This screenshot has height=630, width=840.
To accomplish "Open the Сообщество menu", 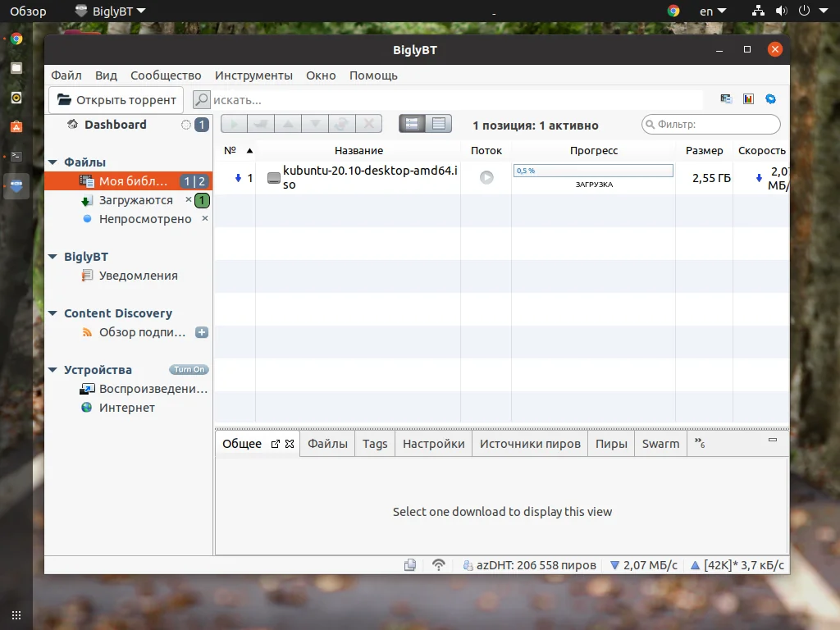I will point(166,75).
